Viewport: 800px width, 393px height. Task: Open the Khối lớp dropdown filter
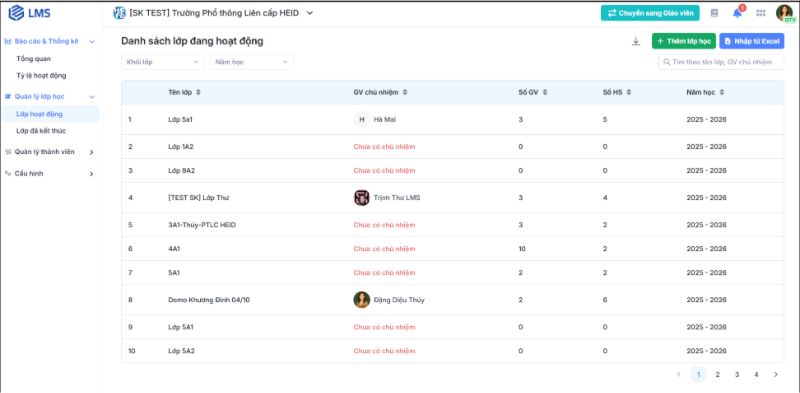pyautogui.click(x=163, y=62)
